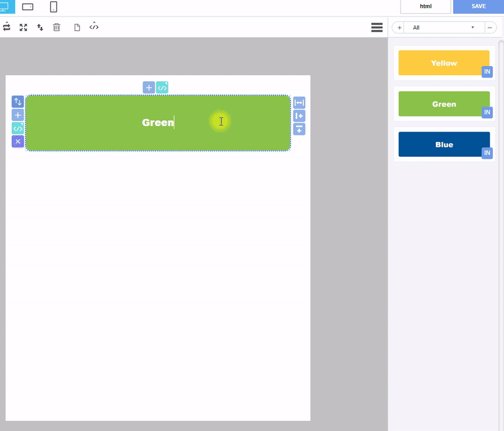
Task: Click the horizontal width icon right of block
Action: point(299,103)
